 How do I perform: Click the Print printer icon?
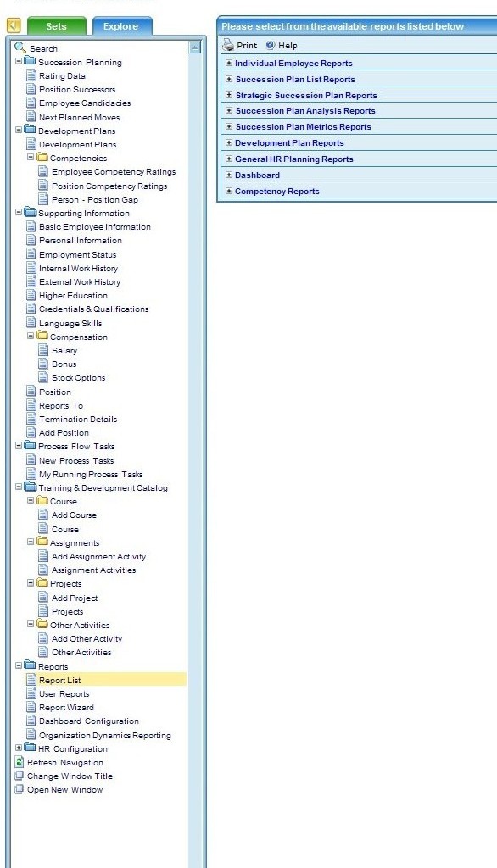(x=228, y=45)
